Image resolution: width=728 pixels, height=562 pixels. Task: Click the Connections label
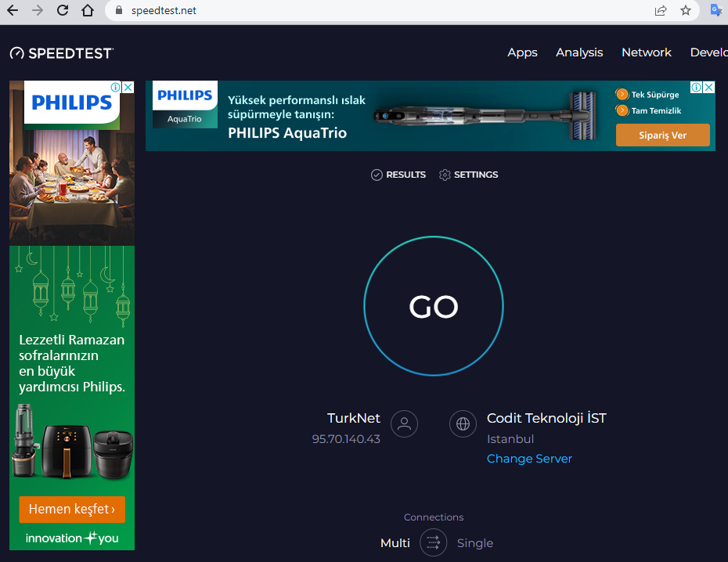tap(434, 517)
